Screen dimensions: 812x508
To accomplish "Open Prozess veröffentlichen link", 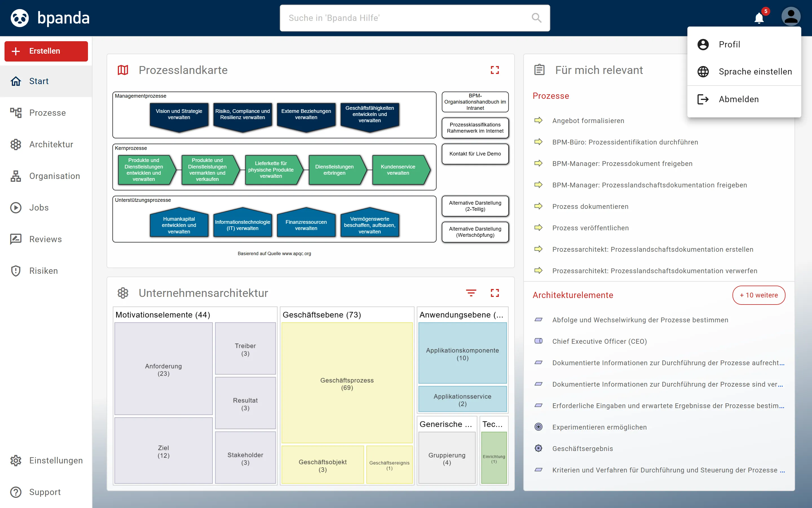I will coord(590,228).
